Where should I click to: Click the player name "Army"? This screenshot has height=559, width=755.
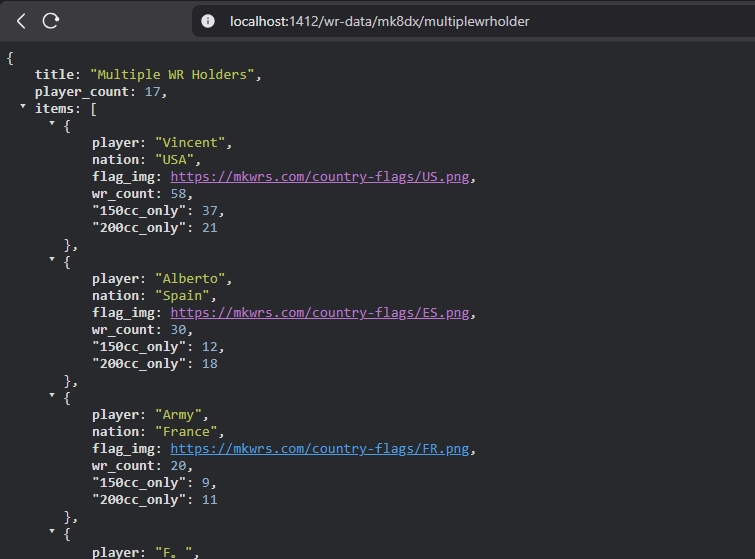pyautogui.click(x=179, y=415)
